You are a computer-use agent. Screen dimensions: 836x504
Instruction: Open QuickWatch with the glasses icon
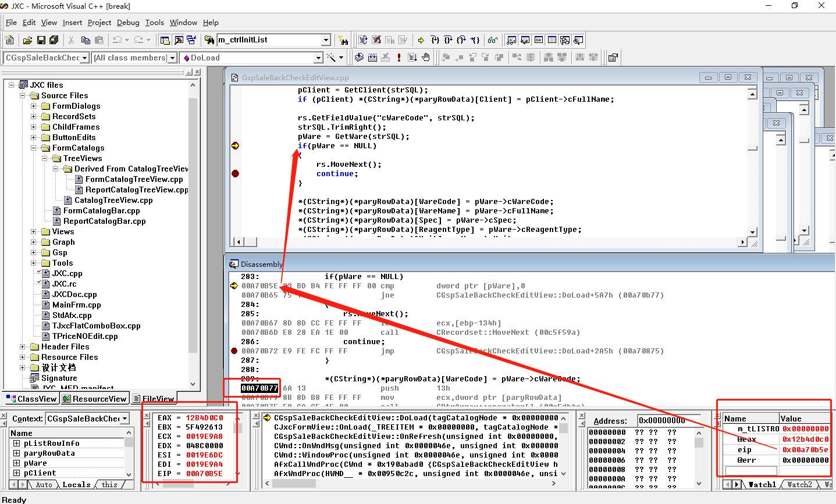click(493, 40)
